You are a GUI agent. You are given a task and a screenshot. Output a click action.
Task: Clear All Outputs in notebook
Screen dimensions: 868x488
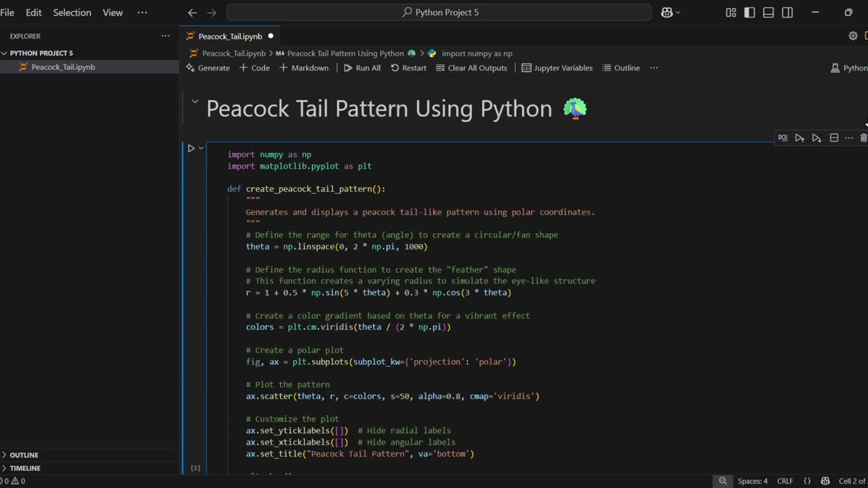point(471,68)
